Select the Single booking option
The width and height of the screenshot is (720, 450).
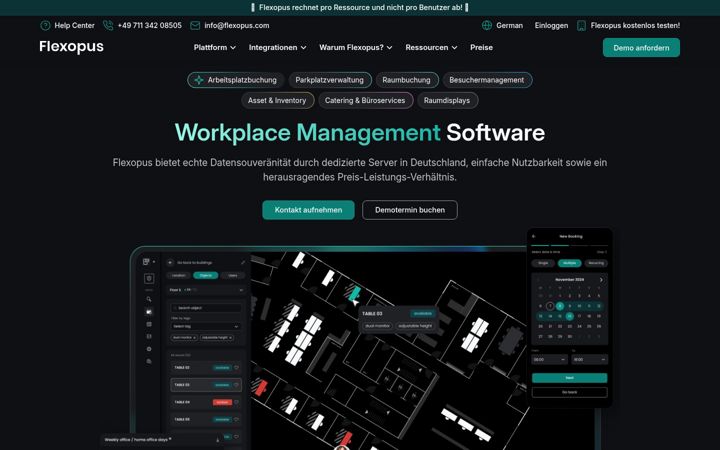[x=543, y=263]
